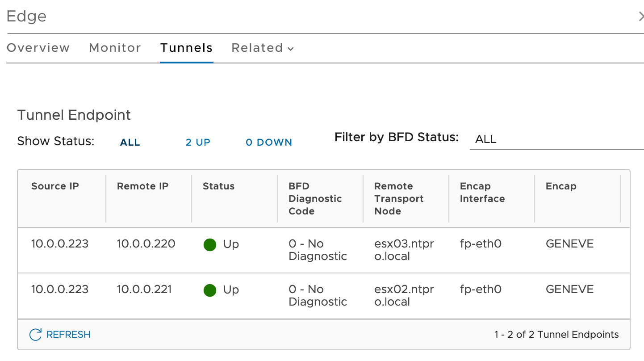Collapse the Edge panel with the chevron
The height and width of the screenshot is (361, 644).
641,17
